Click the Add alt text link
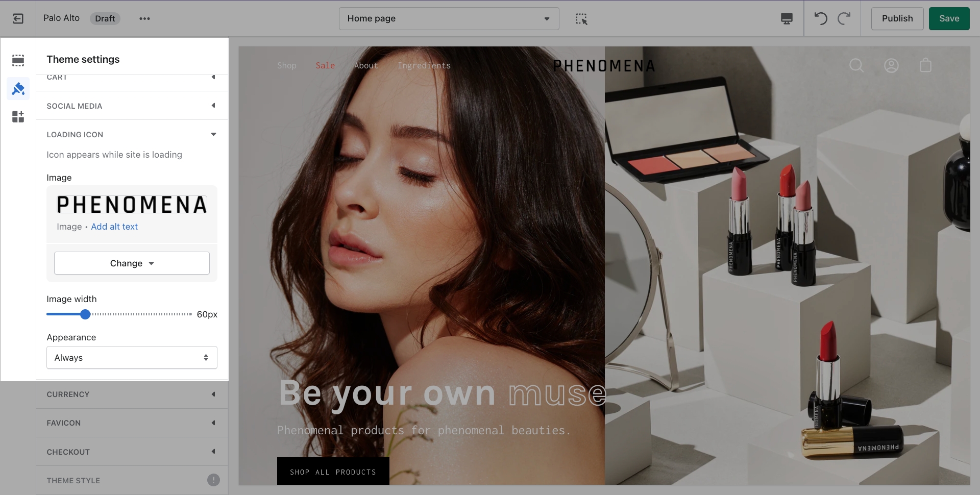The height and width of the screenshot is (495, 980). tap(114, 227)
